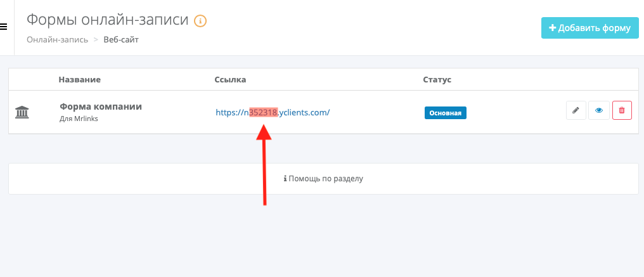This screenshot has width=644, height=277.
Task: Click the Ссылка column header
Action: pos(230,79)
